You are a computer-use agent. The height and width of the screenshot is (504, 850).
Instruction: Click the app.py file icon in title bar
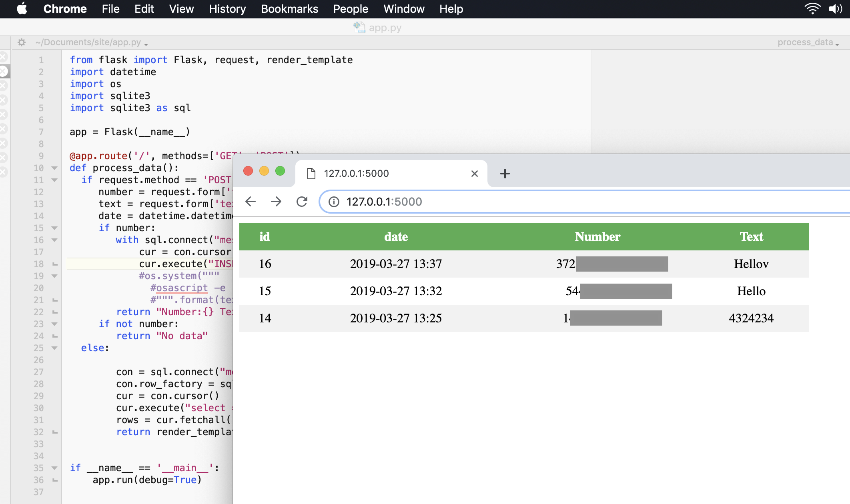(359, 27)
